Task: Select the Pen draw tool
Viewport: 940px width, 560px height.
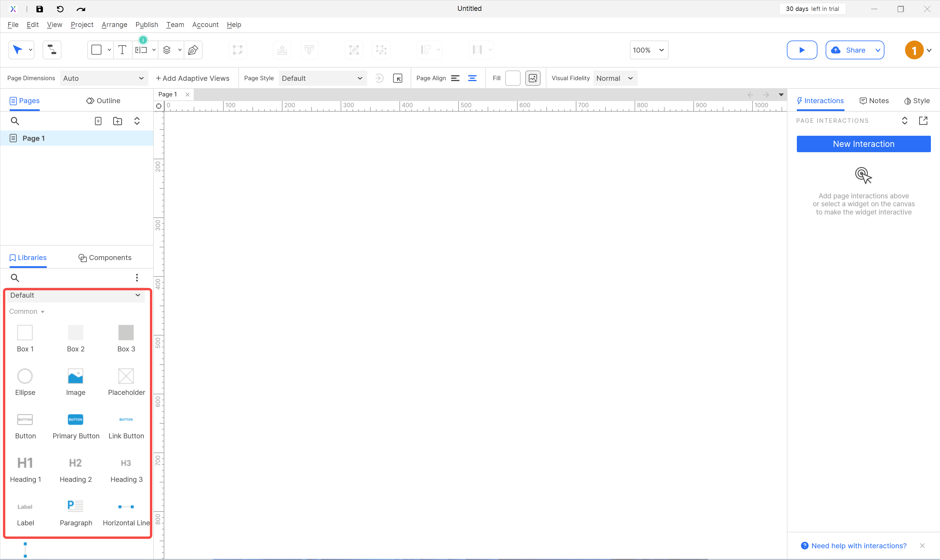Action: [193, 50]
